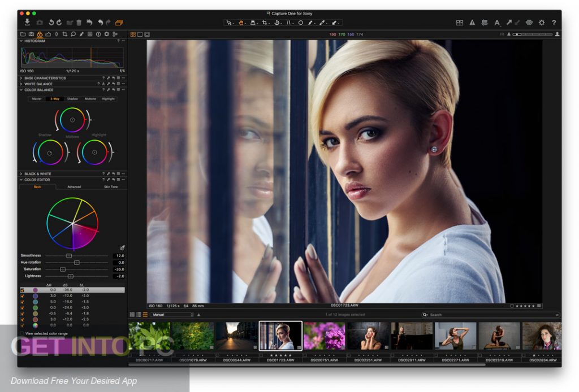Open the Color tool tab icon
The width and height of the screenshot is (579, 392).
(x=40, y=34)
